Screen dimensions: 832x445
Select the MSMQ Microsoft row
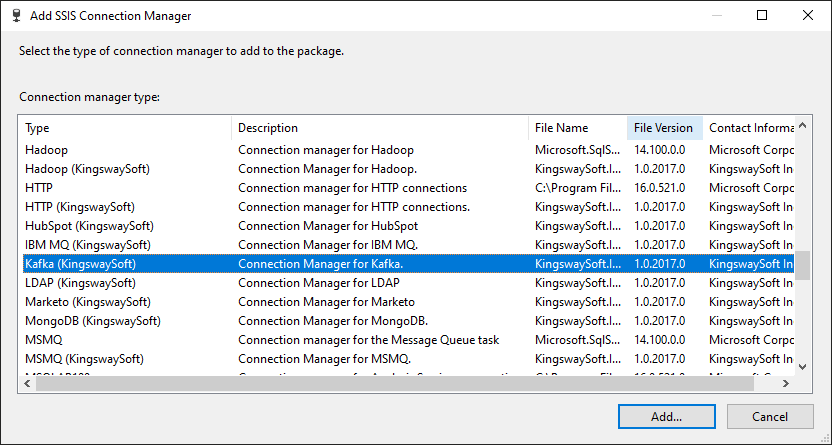[408, 340]
